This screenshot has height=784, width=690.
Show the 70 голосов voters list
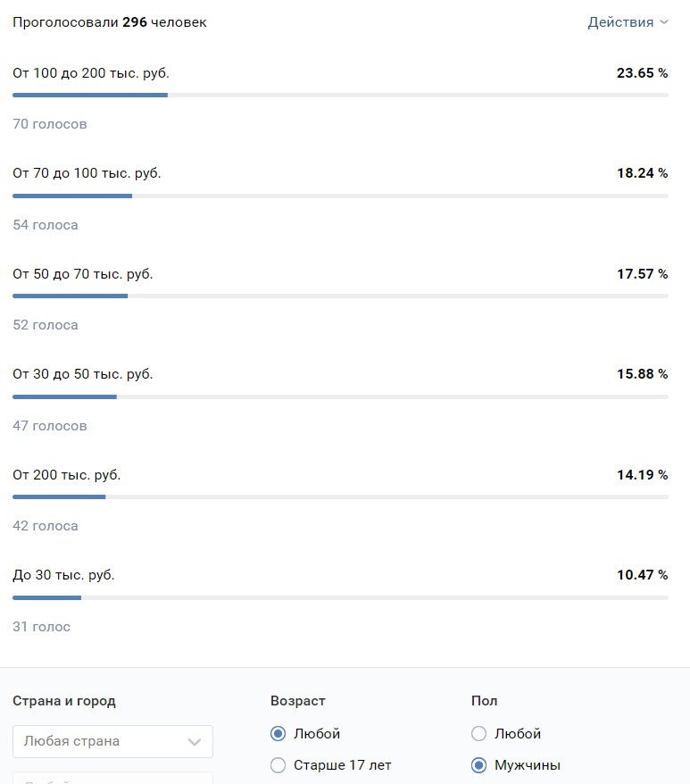click(x=50, y=124)
